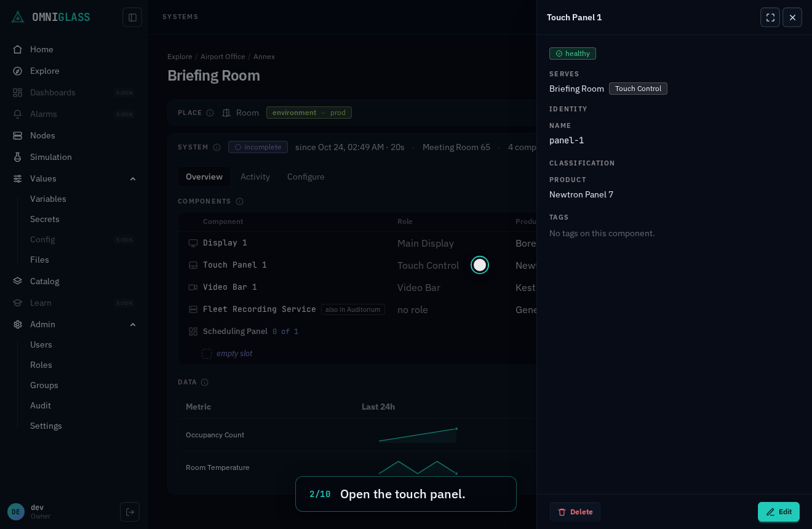The width and height of the screenshot is (812, 529).
Task: Open Users under Admin
Action: click(x=41, y=344)
